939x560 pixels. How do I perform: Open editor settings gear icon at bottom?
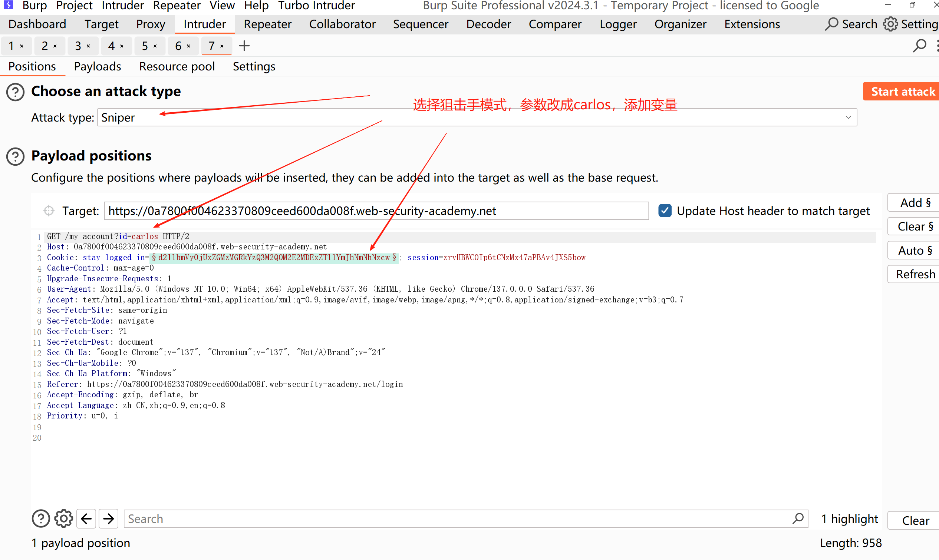(63, 518)
